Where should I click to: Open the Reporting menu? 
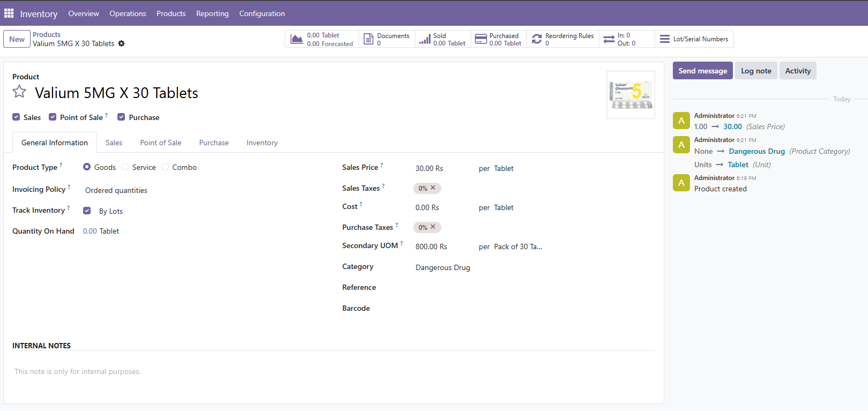[212, 13]
